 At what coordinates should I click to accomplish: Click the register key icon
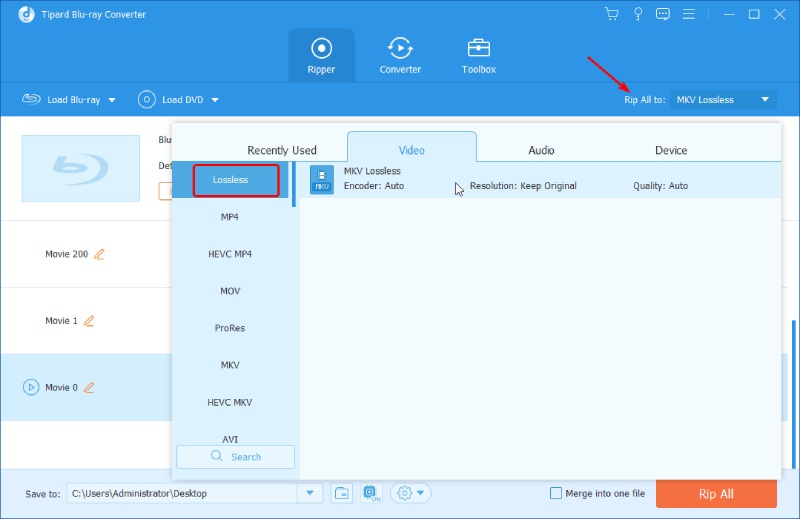coord(638,14)
